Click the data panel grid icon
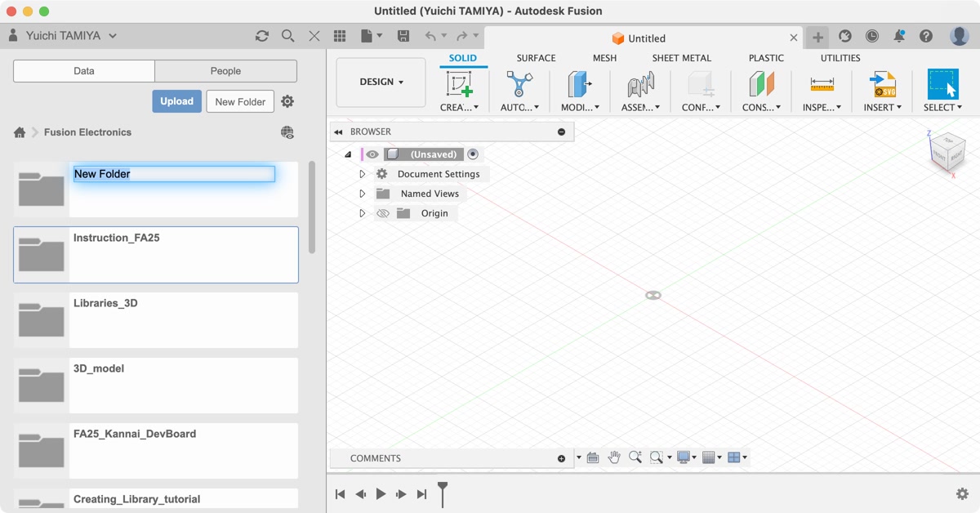Screen dimensions: 980x513 point(341,36)
